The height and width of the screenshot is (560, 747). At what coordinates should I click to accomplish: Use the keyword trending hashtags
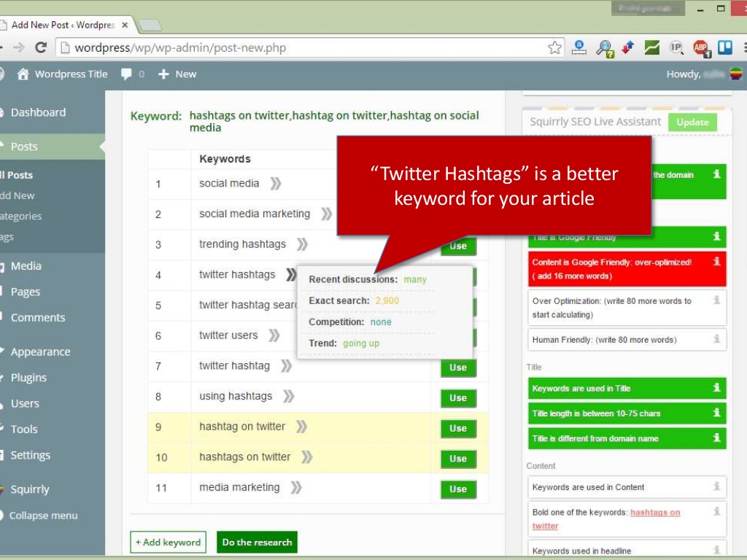point(458,246)
